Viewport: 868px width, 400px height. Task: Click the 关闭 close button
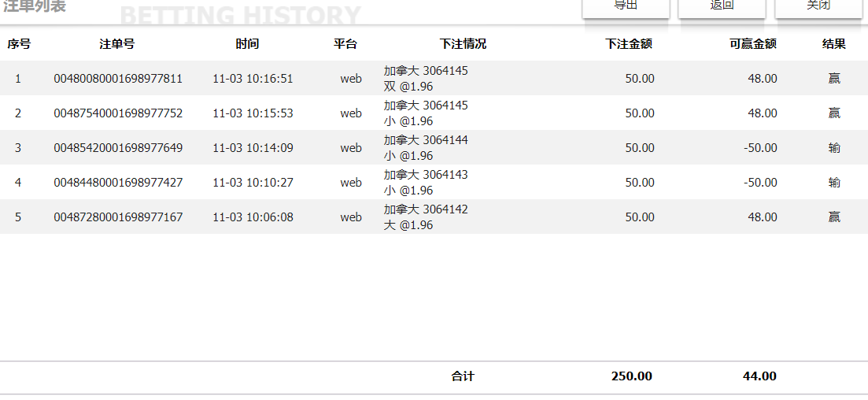click(x=818, y=8)
